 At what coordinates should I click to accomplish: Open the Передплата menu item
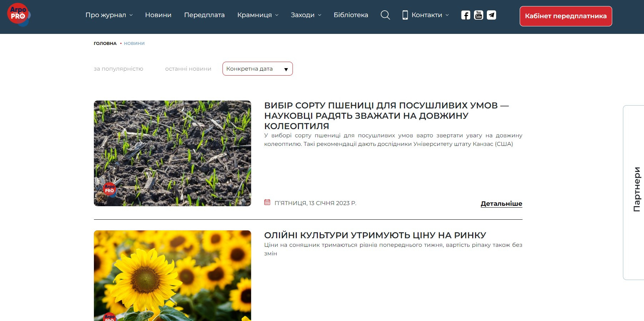click(204, 15)
